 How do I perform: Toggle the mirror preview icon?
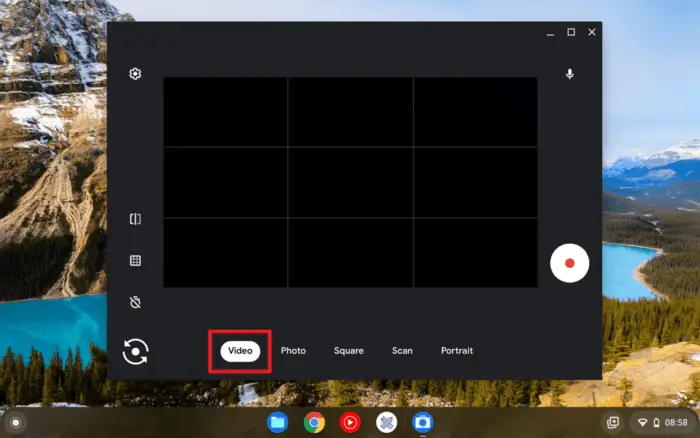[x=135, y=219]
